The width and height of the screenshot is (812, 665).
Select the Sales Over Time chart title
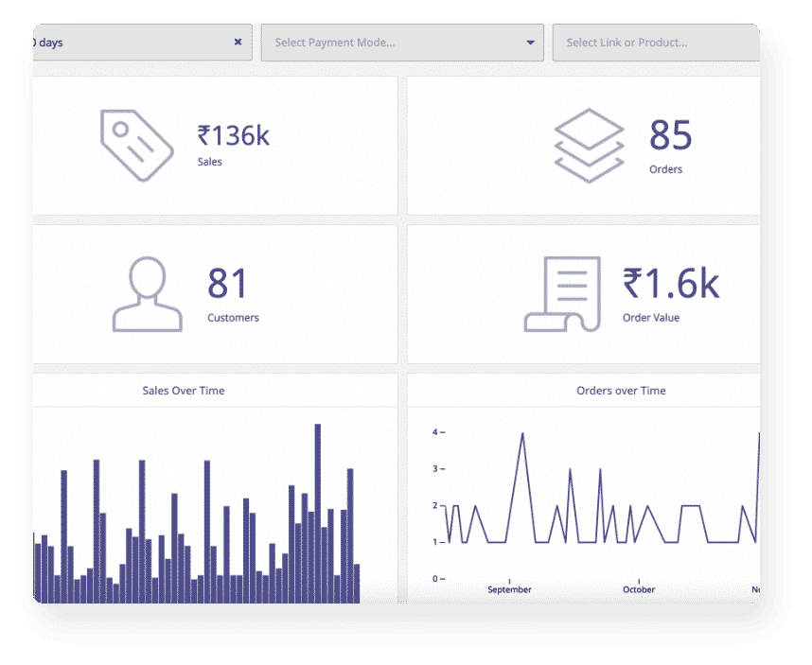coord(184,391)
